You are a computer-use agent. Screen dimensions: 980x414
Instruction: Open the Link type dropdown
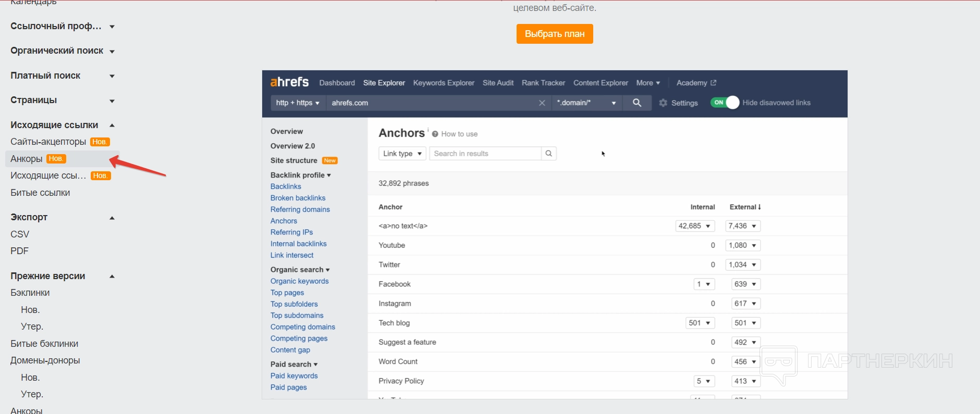[x=402, y=154]
